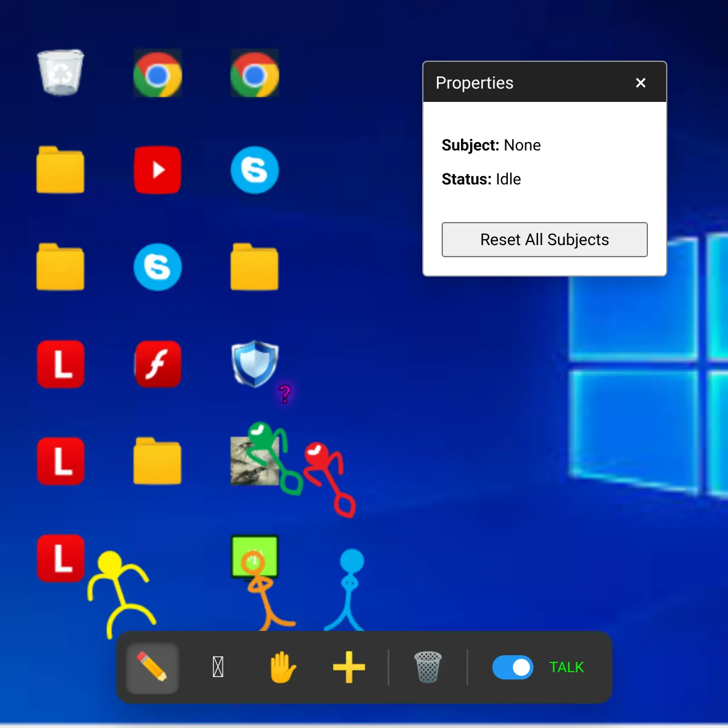Click the trash can in the toolbar

[x=428, y=667]
